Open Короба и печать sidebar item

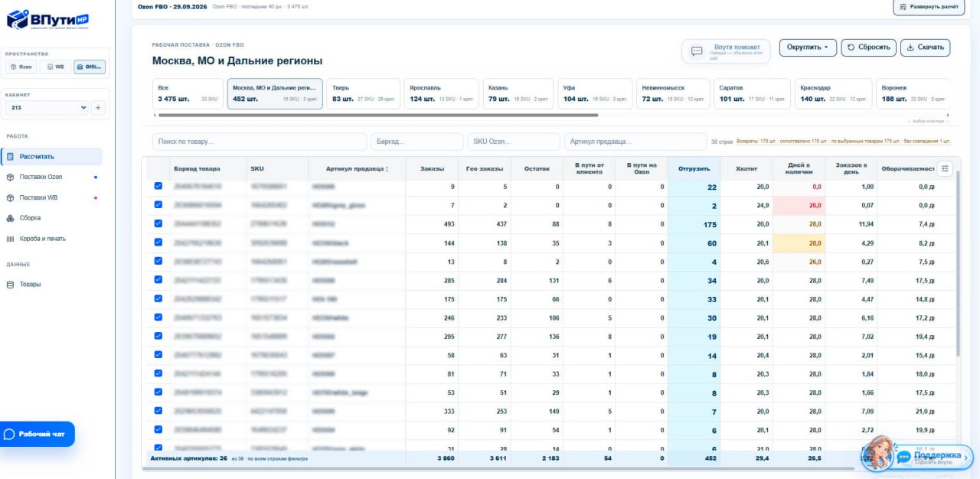52,239
